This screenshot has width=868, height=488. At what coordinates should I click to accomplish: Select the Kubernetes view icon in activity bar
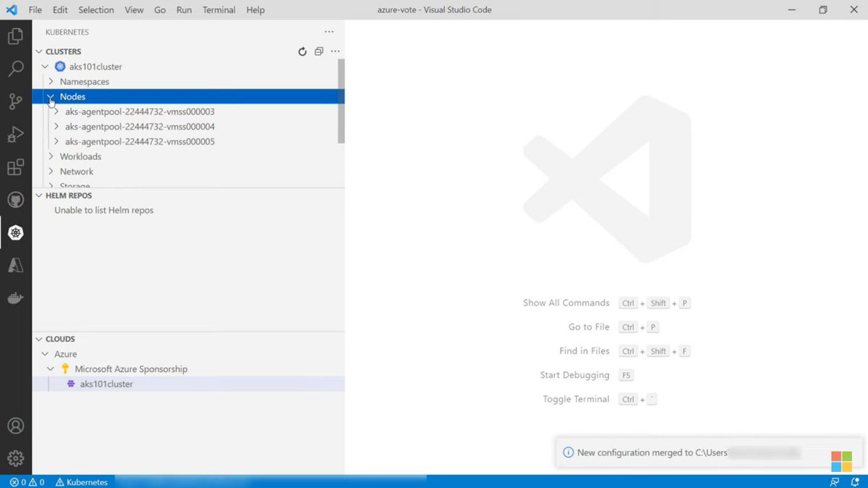[x=15, y=232]
